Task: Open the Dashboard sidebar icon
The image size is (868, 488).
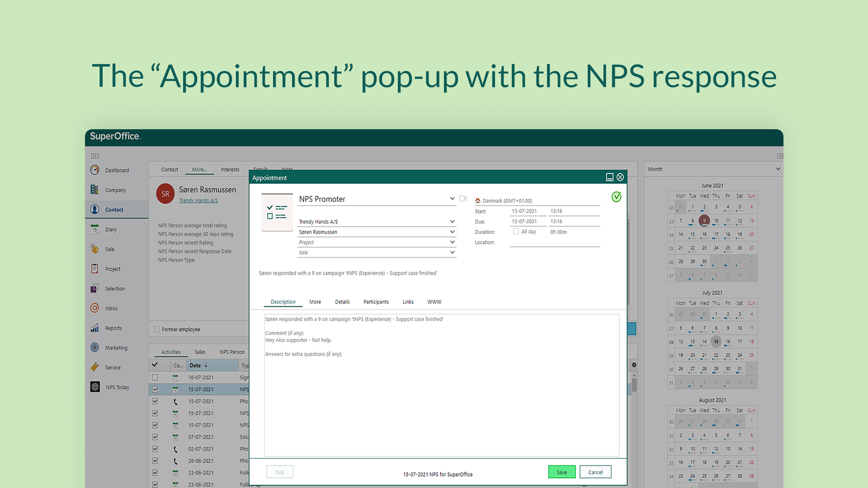Action: (x=94, y=170)
